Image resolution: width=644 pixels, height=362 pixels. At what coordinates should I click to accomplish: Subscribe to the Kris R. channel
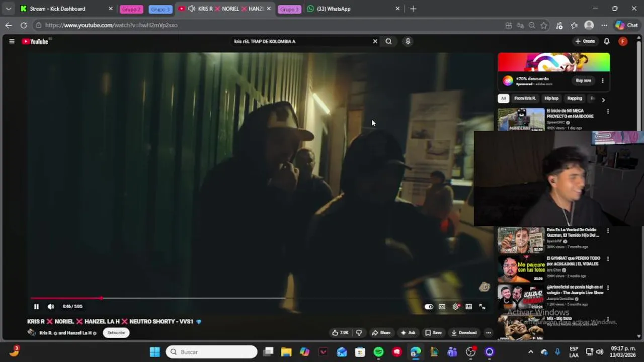click(x=116, y=333)
